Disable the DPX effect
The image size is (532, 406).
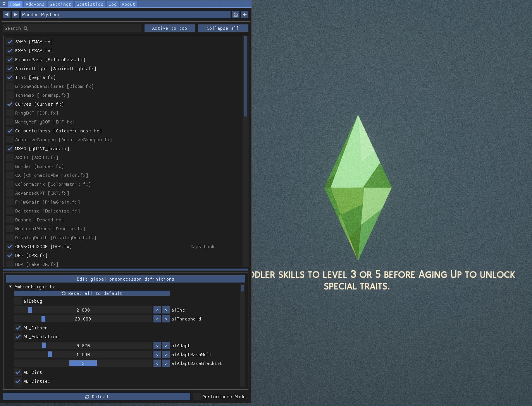coord(10,255)
